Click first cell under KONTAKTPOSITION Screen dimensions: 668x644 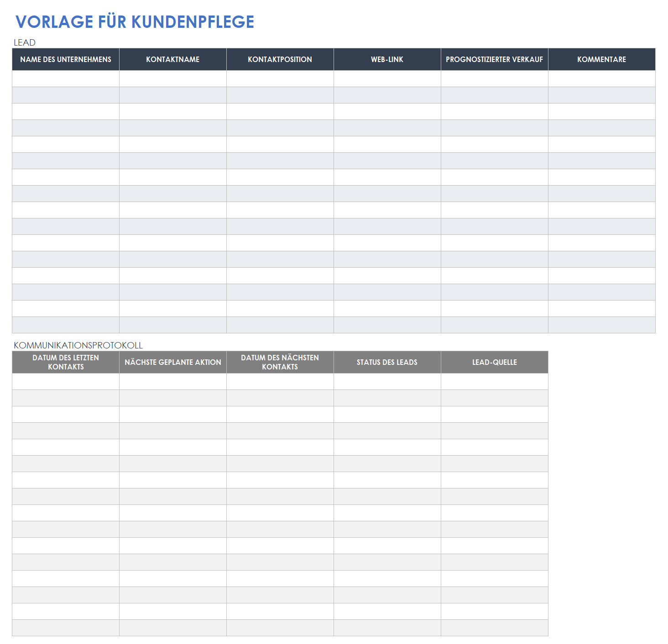280,79
